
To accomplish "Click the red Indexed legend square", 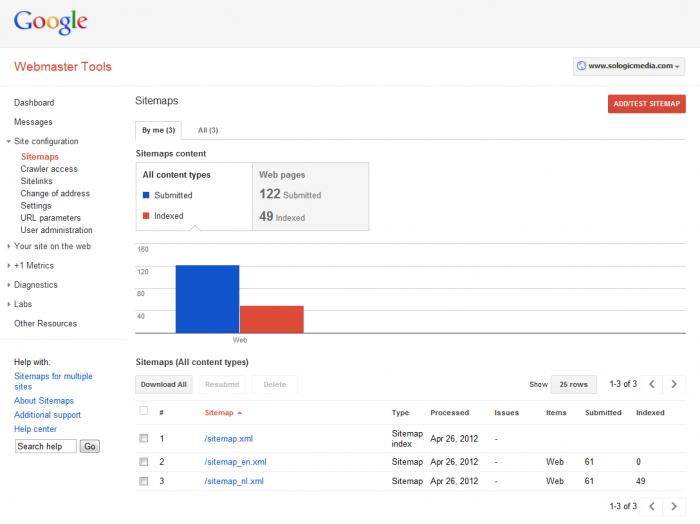I will pyautogui.click(x=146, y=216).
